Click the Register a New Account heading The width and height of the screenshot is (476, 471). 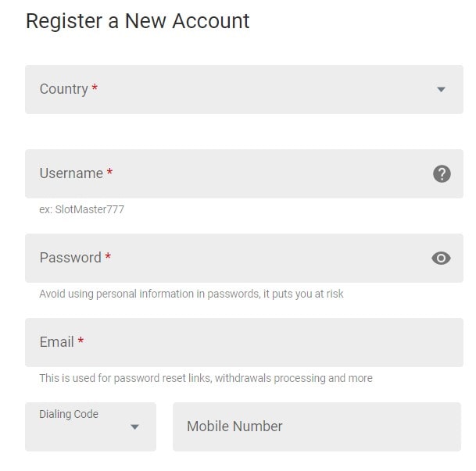pos(138,22)
